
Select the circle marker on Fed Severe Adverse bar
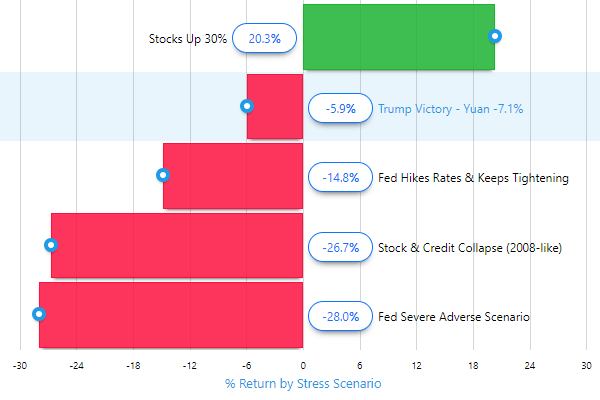pos(39,314)
